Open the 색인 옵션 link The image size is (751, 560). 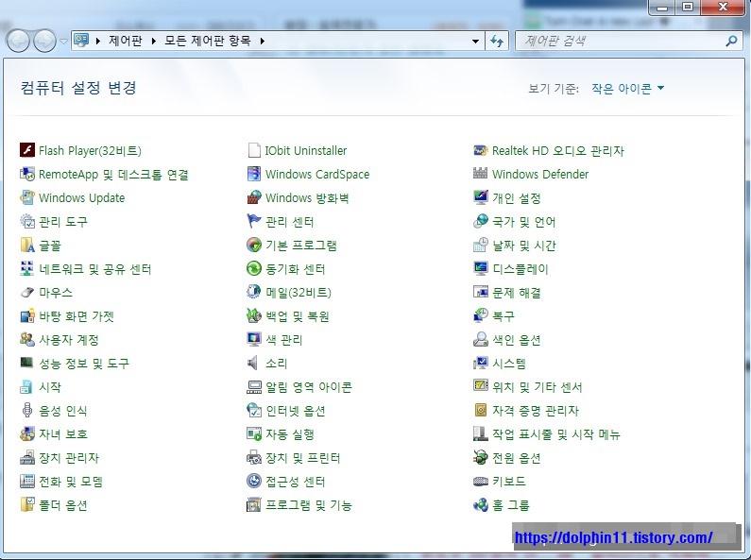click(517, 340)
